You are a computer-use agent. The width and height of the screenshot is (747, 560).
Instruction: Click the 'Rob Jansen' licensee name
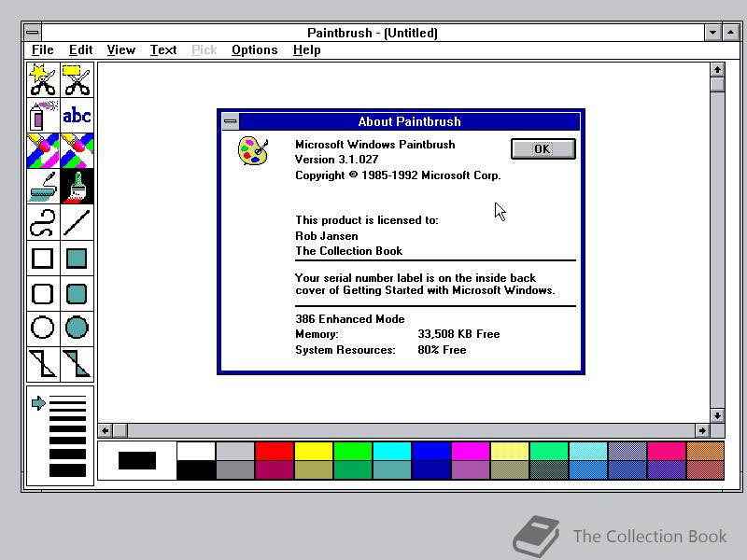pos(326,236)
